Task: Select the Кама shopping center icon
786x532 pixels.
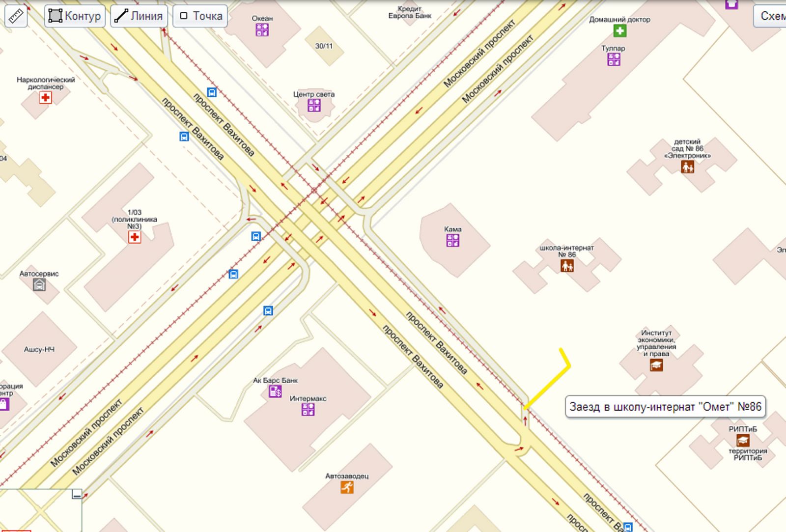Action: (452, 240)
